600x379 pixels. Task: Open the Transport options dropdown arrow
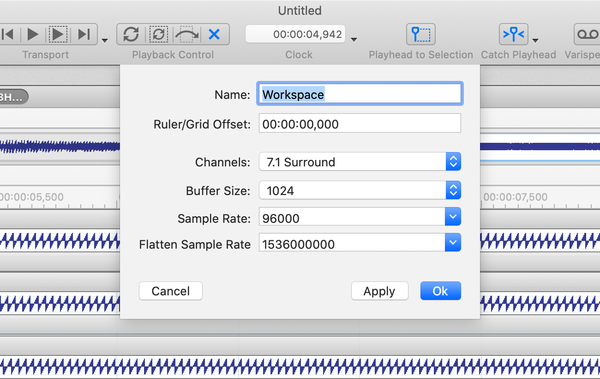[x=105, y=40]
